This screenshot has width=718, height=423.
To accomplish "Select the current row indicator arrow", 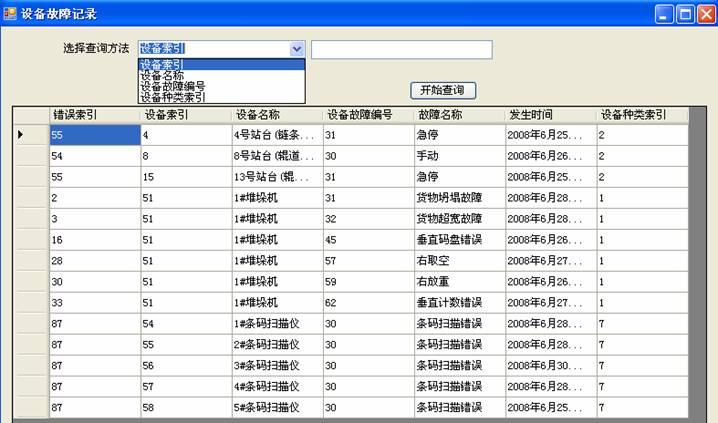I will [x=22, y=134].
